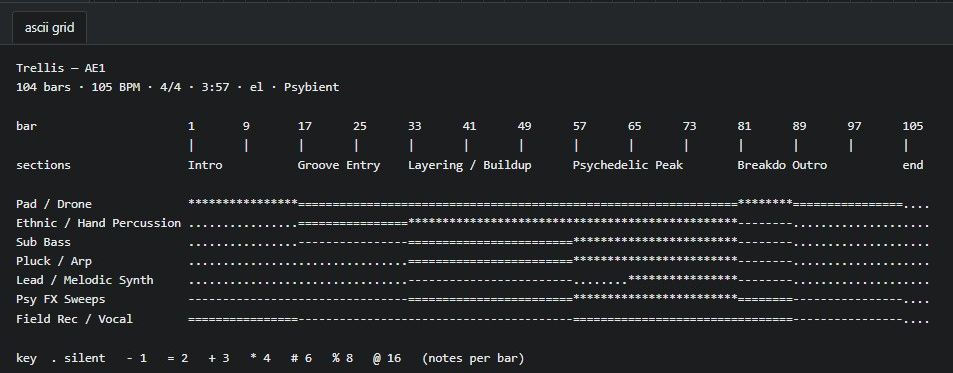Click the 'Field Rec / Vocal' track name
The height and width of the screenshot is (373, 953).
pyautogui.click(x=74, y=319)
